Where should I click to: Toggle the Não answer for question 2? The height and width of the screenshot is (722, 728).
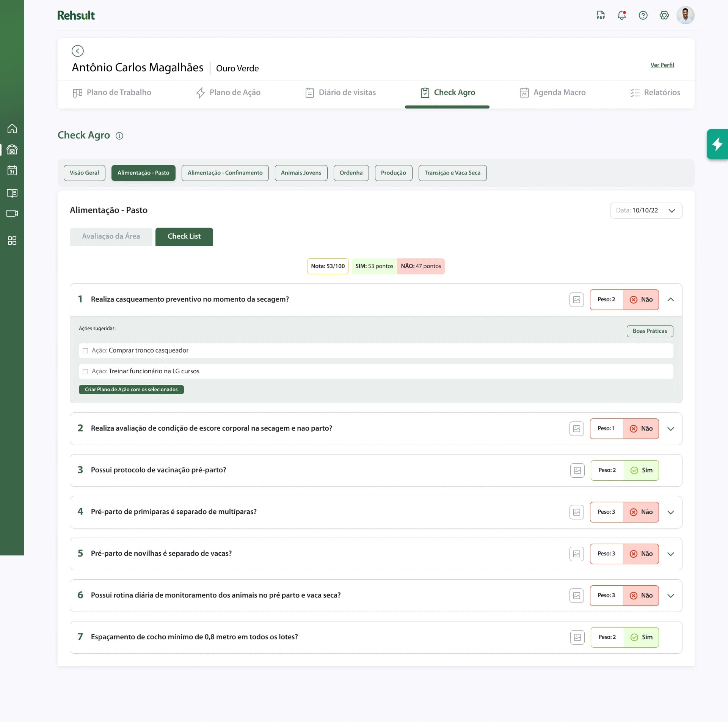[641, 429]
